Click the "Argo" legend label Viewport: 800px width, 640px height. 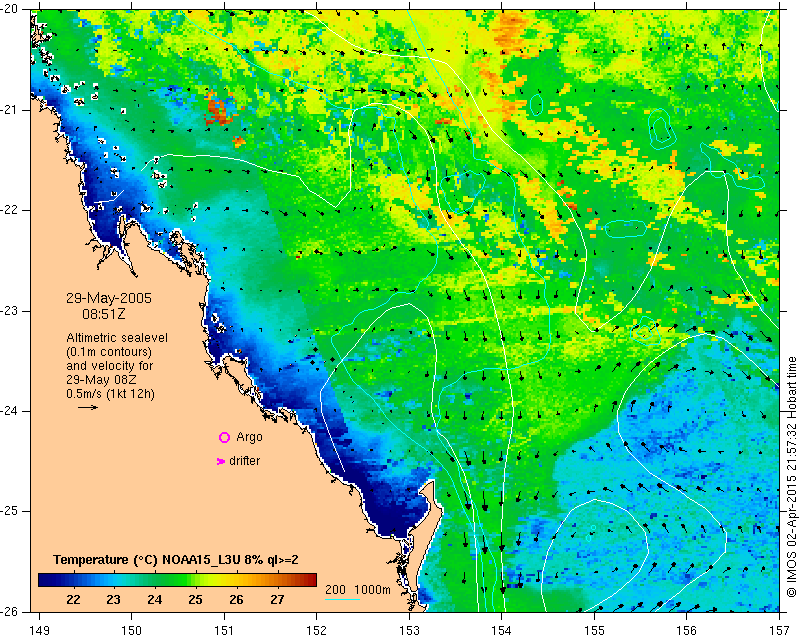tap(249, 437)
